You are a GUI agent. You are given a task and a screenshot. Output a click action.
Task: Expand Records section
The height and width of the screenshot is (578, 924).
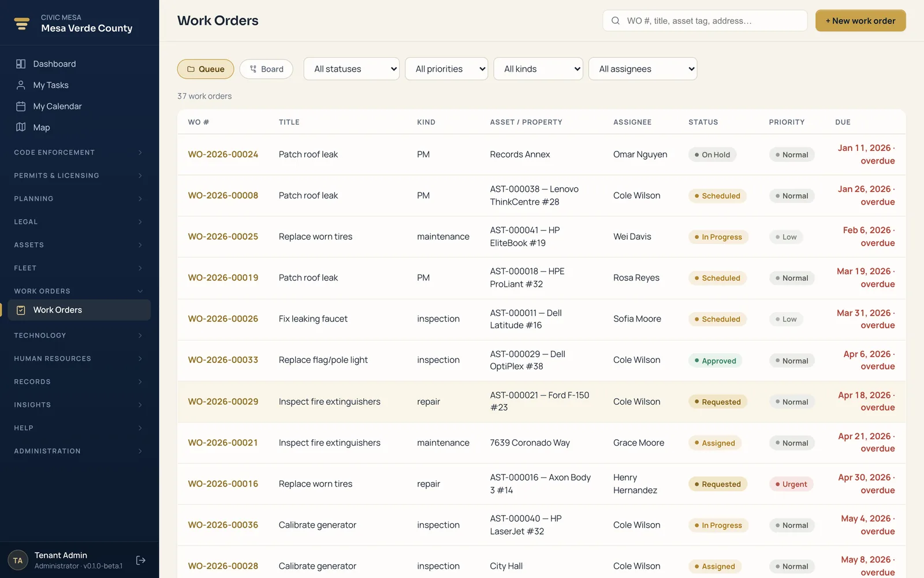coord(79,381)
